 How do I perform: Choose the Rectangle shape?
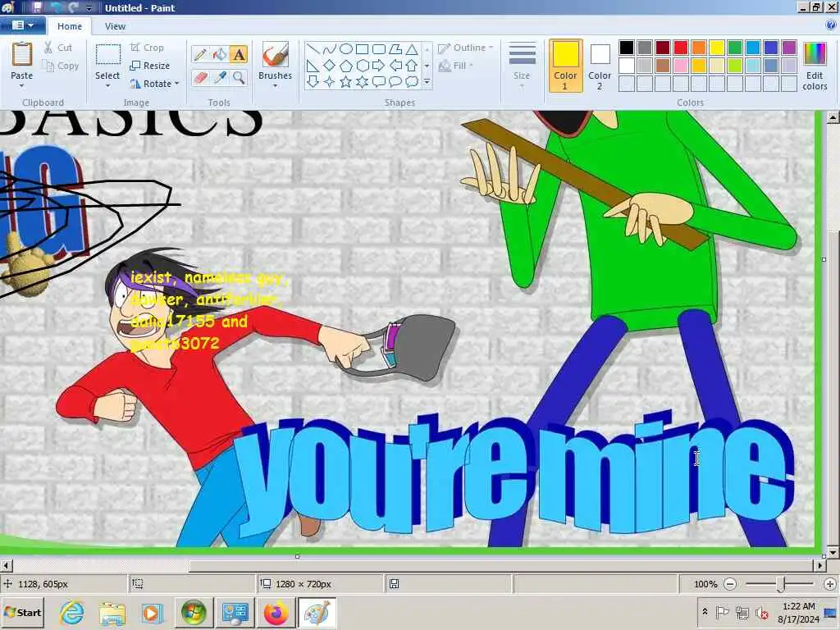(x=362, y=49)
